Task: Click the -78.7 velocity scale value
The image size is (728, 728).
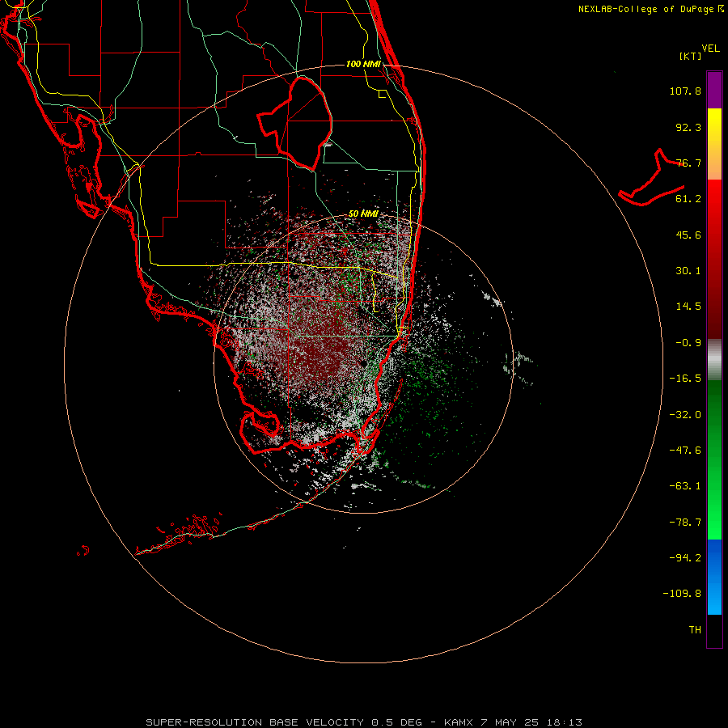Action: [685, 523]
